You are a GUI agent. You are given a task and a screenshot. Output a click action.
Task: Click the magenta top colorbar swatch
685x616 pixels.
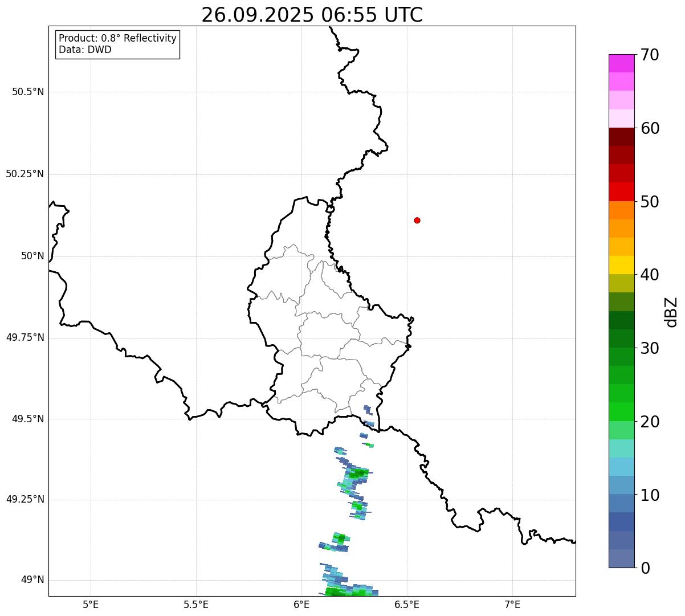coord(621,63)
